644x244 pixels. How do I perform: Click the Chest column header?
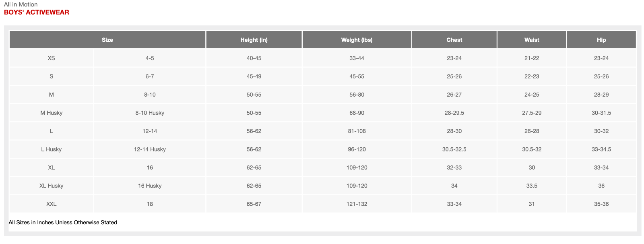[x=454, y=40]
